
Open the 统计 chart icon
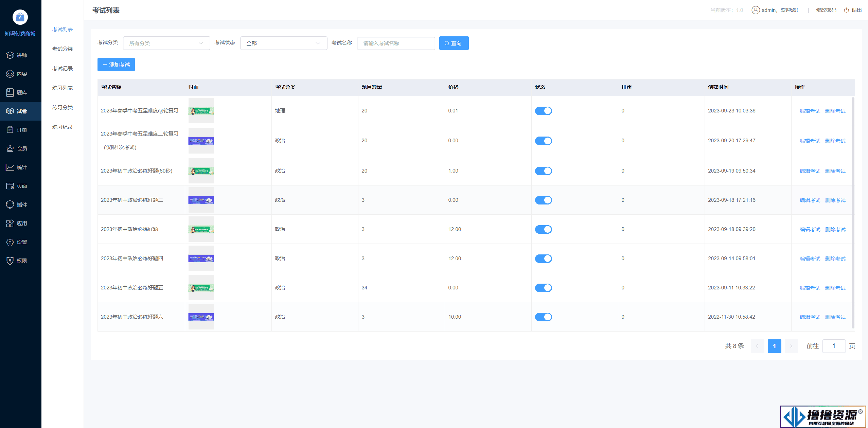10,167
